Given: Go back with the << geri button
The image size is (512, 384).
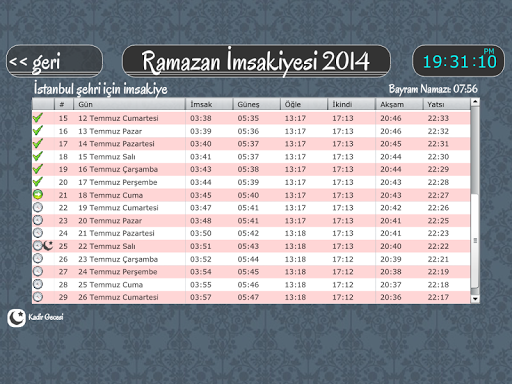Looking at the screenshot, I should (54, 61).
